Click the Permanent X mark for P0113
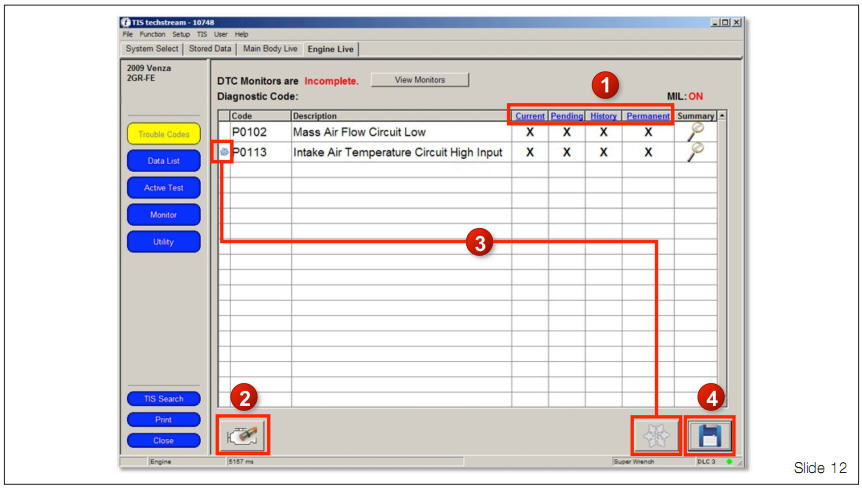Screen dimensions: 862x491 click(x=648, y=152)
